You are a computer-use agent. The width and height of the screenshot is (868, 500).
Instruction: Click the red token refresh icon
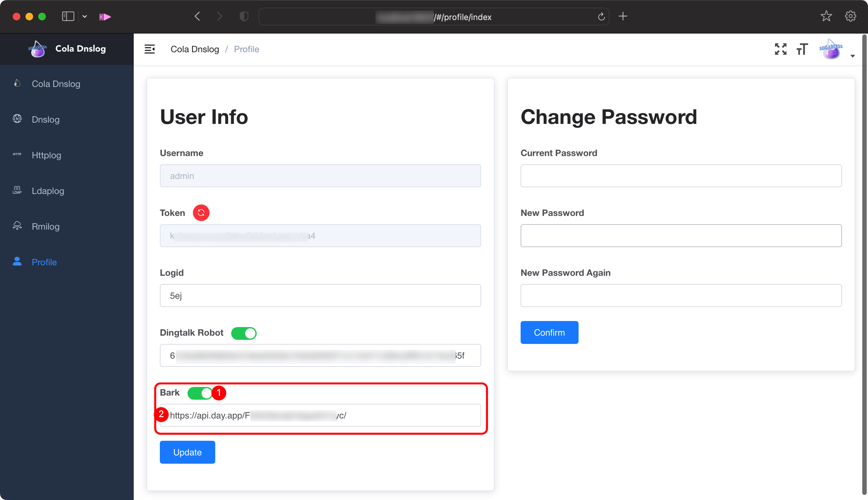pyautogui.click(x=201, y=213)
